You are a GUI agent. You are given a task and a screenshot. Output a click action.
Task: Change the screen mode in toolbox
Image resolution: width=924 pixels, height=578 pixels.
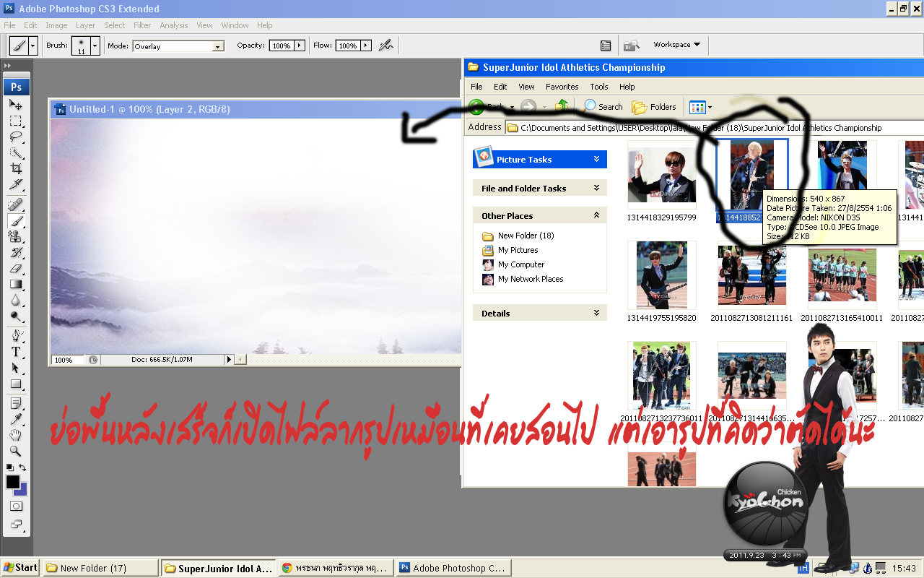pyautogui.click(x=16, y=525)
